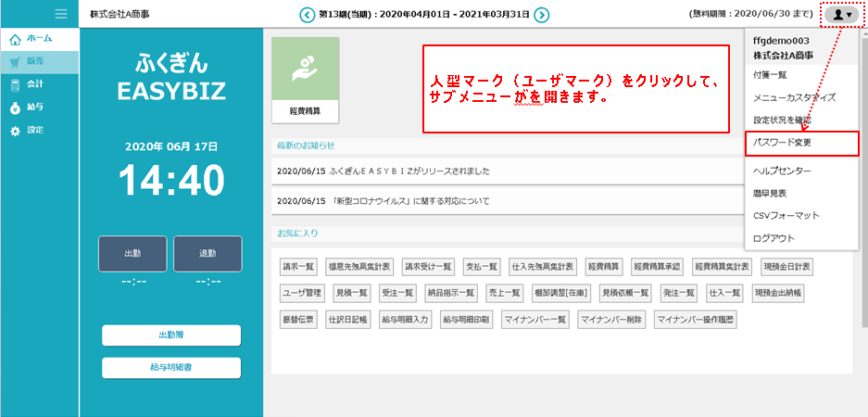This screenshot has width=868, height=417.
Task: Click the 見積依頼一覧 favorite button
Action: [x=625, y=293]
